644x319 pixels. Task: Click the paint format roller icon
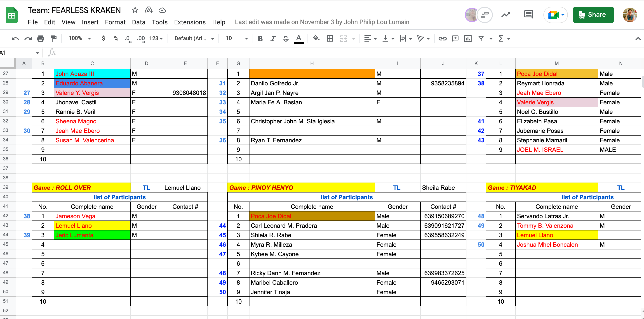54,38
